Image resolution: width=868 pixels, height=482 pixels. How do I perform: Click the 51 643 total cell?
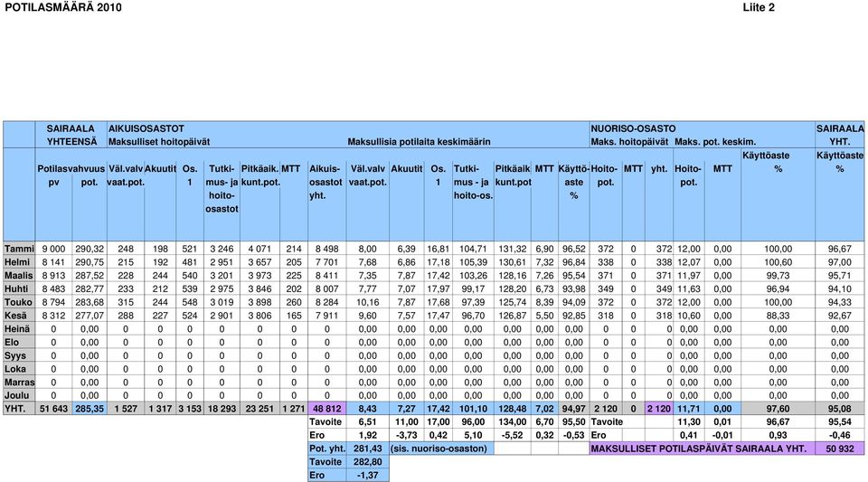[x=53, y=409]
